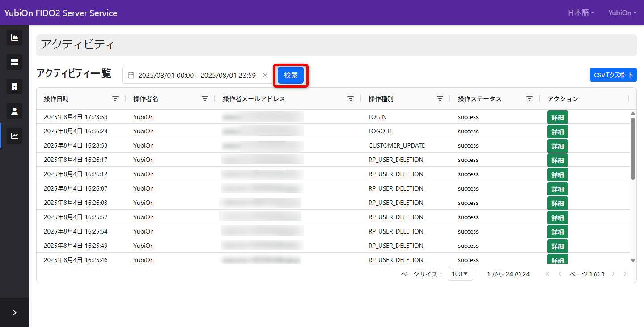The image size is (644, 327).
Task: Select the 2025年8月4日 16:28:53 cell
Action: tap(76, 145)
